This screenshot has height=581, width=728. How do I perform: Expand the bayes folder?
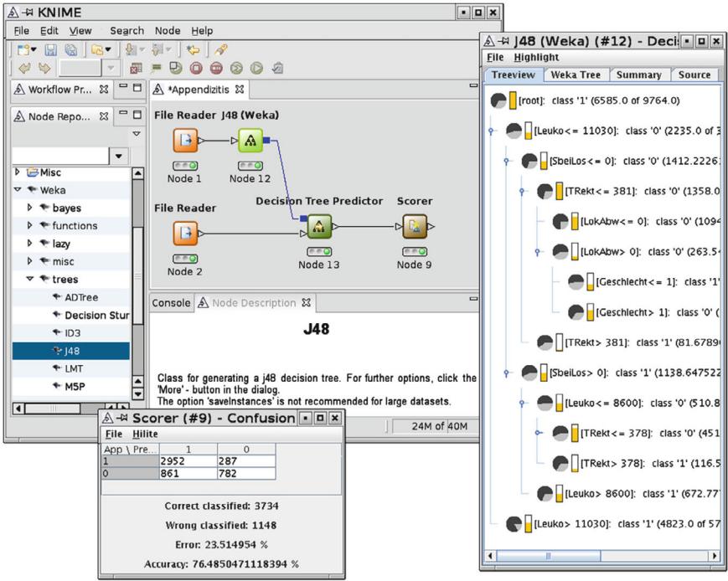[x=30, y=208]
